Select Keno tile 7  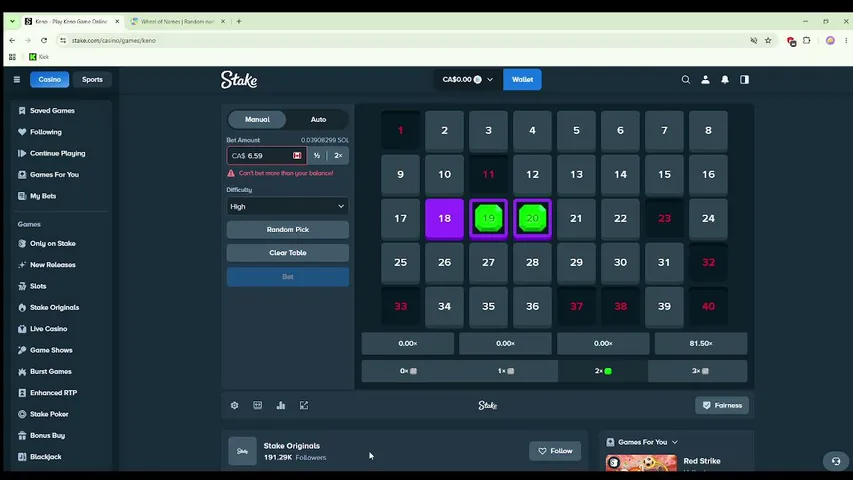(664, 131)
